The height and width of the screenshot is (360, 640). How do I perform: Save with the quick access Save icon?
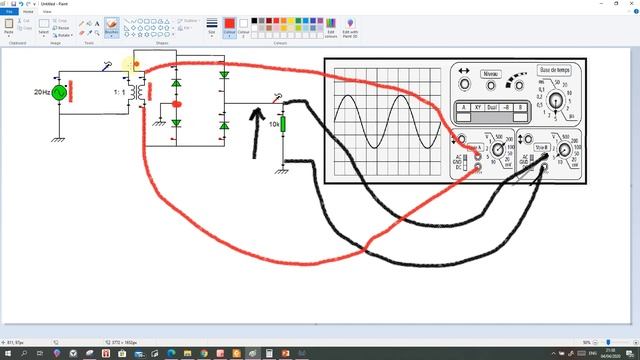[13, 4]
